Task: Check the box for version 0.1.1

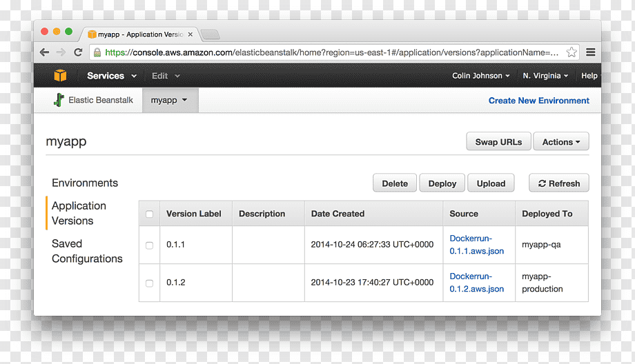Action: pos(150,245)
